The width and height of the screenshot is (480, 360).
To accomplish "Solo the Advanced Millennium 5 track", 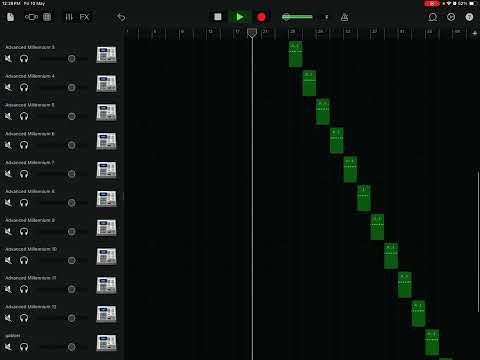I will click(24, 116).
